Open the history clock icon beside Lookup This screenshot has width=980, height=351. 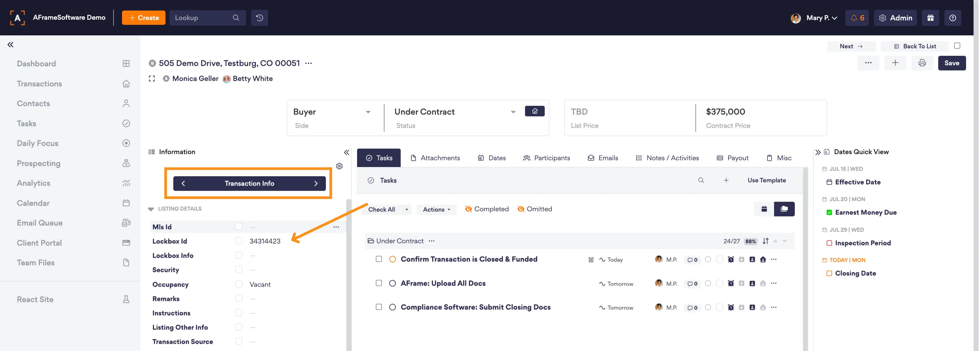tap(260, 18)
